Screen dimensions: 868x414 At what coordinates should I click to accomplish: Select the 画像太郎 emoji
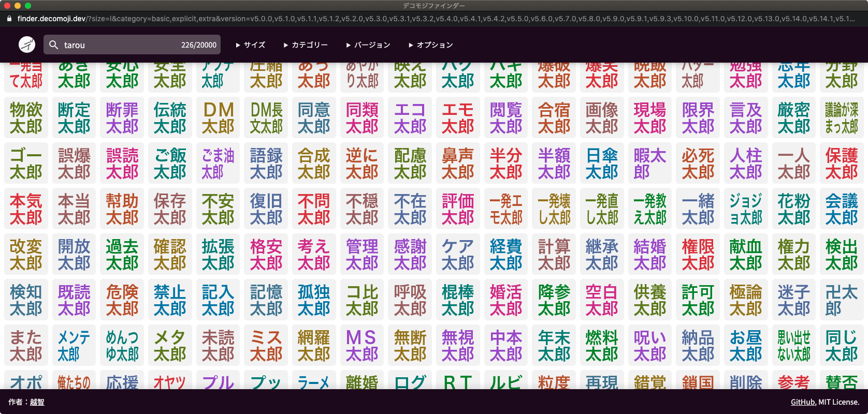tap(602, 118)
